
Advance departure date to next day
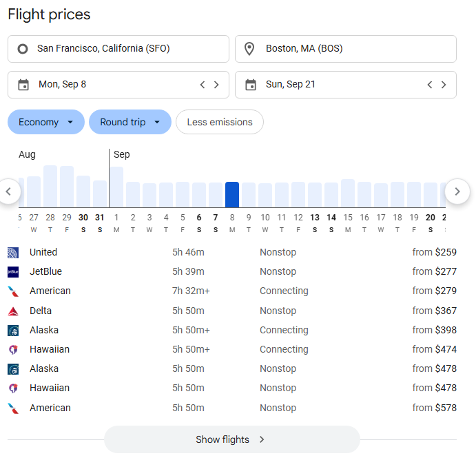pos(216,85)
